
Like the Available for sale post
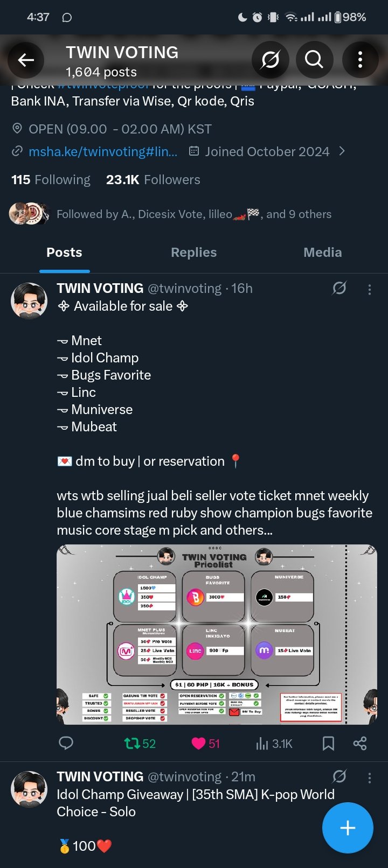coord(206,744)
